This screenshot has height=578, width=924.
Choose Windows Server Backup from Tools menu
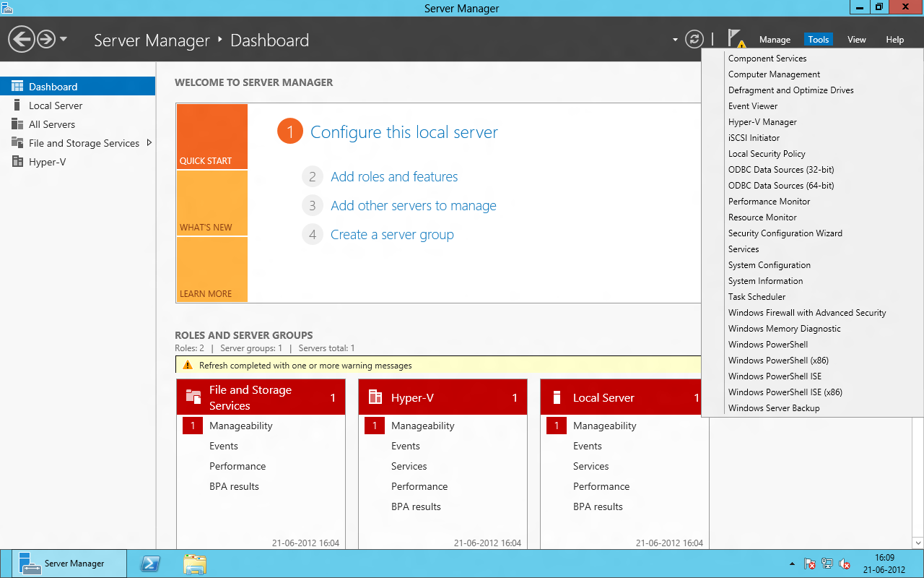pos(774,408)
